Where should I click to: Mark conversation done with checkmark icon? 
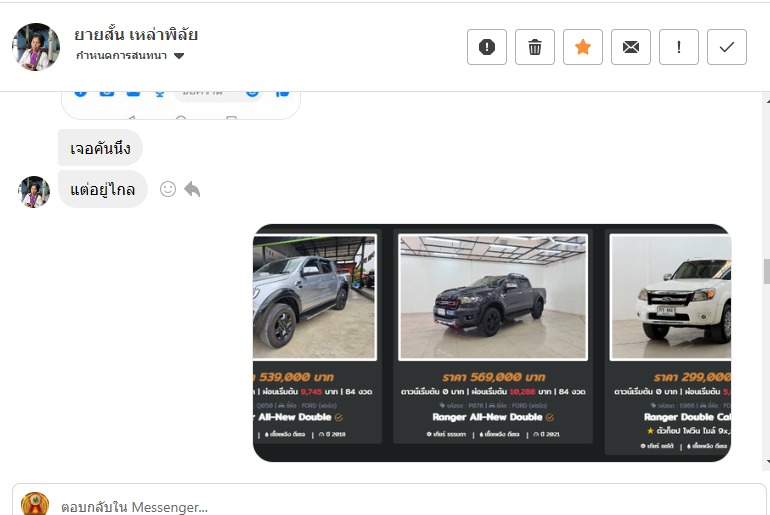click(727, 47)
